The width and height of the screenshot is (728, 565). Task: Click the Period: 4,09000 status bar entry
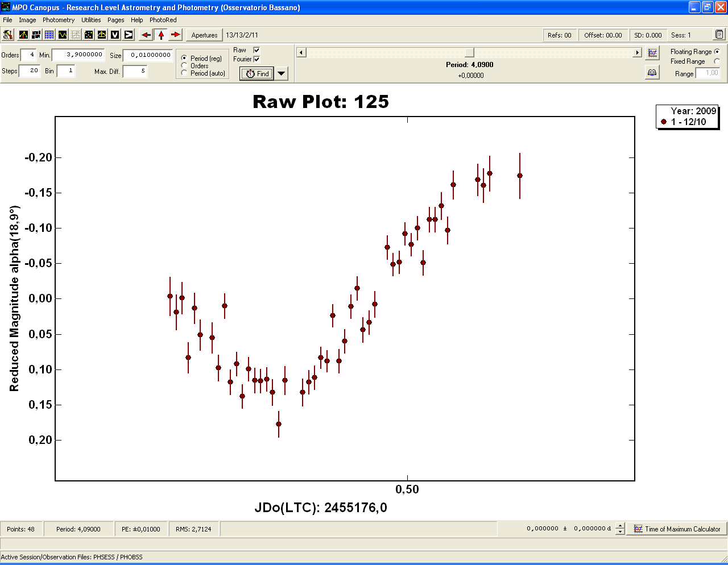[78, 529]
